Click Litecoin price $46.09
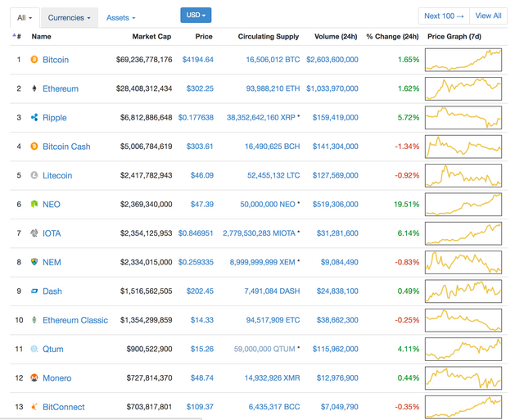The height and width of the screenshot is (420, 524). (202, 175)
